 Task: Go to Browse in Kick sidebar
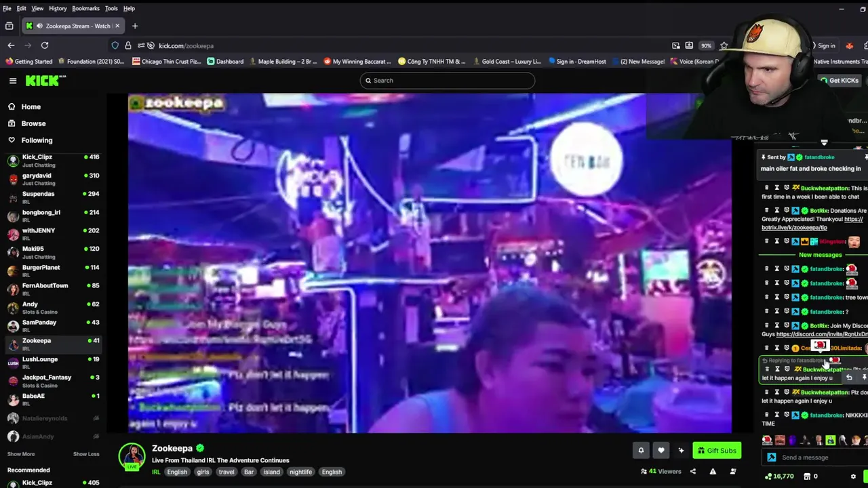click(x=33, y=123)
